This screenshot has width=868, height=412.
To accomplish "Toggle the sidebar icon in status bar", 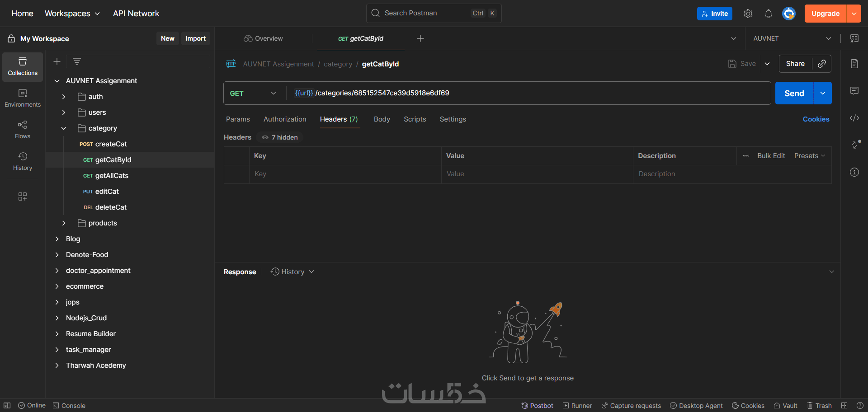I will pos(7,406).
